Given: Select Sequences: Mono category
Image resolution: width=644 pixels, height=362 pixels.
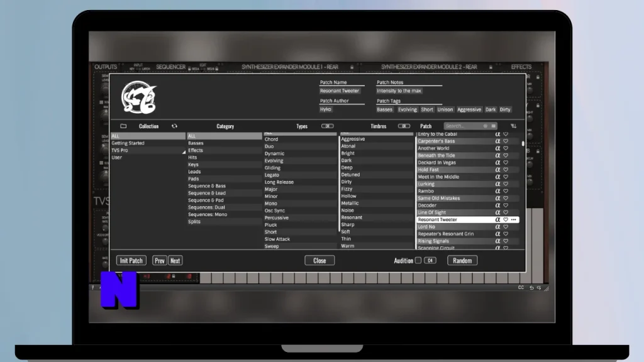Looking at the screenshot, I should (225, 215).
